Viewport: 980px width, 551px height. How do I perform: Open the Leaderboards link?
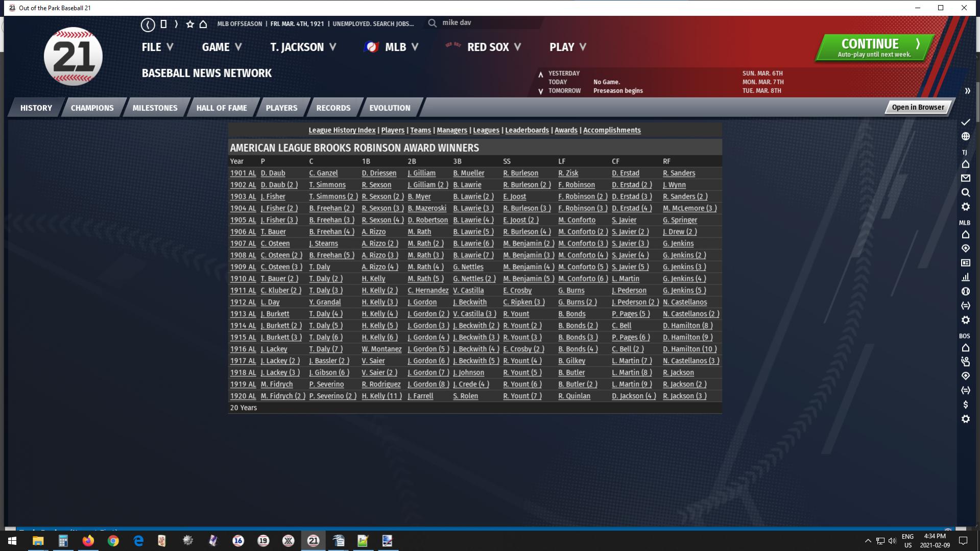[527, 130]
